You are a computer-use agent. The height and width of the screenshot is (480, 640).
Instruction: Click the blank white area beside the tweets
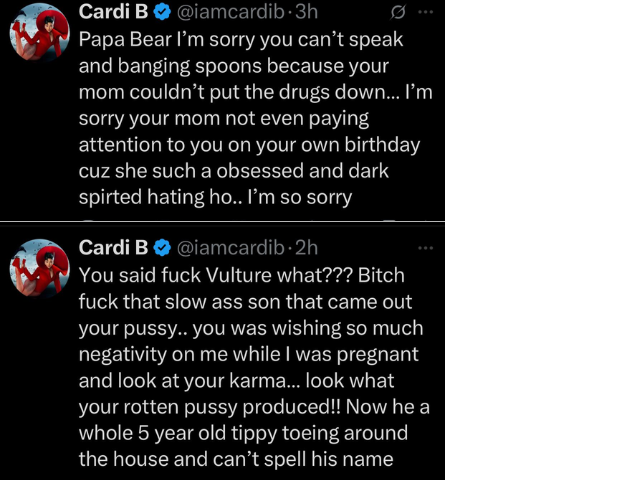[540, 240]
